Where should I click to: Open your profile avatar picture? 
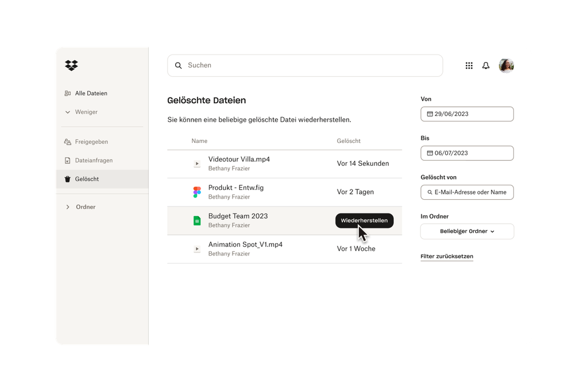point(506,65)
